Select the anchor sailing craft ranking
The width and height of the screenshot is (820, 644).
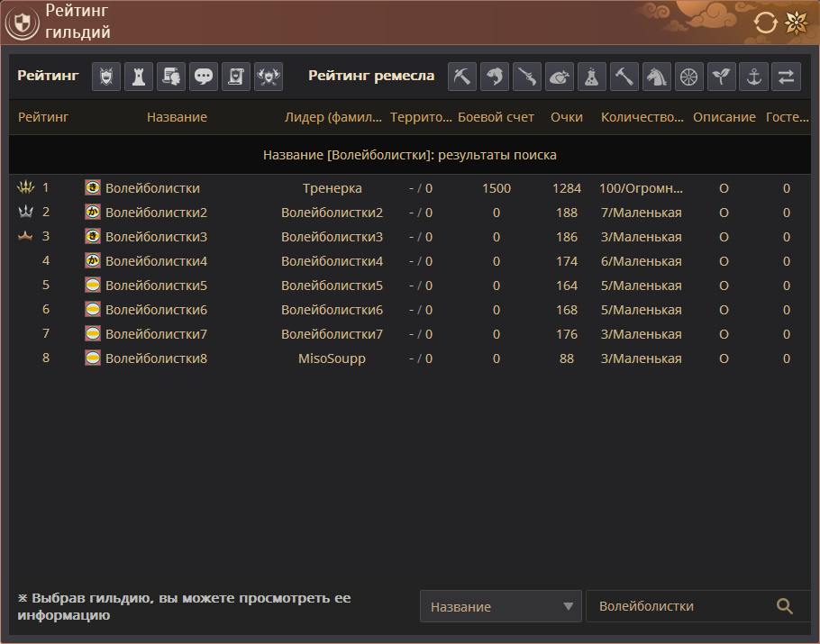(x=753, y=77)
